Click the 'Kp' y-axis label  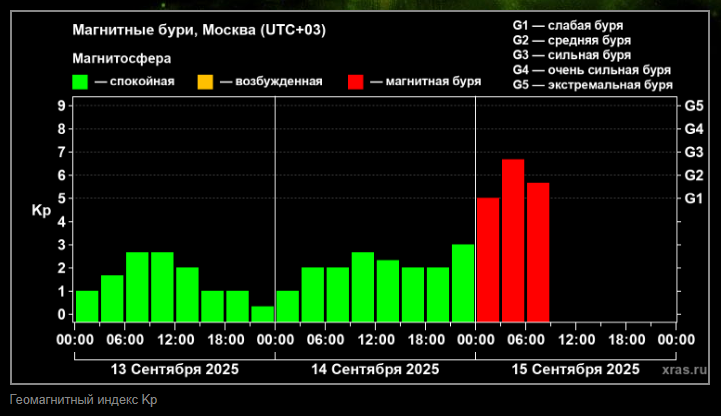click(41, 211)
